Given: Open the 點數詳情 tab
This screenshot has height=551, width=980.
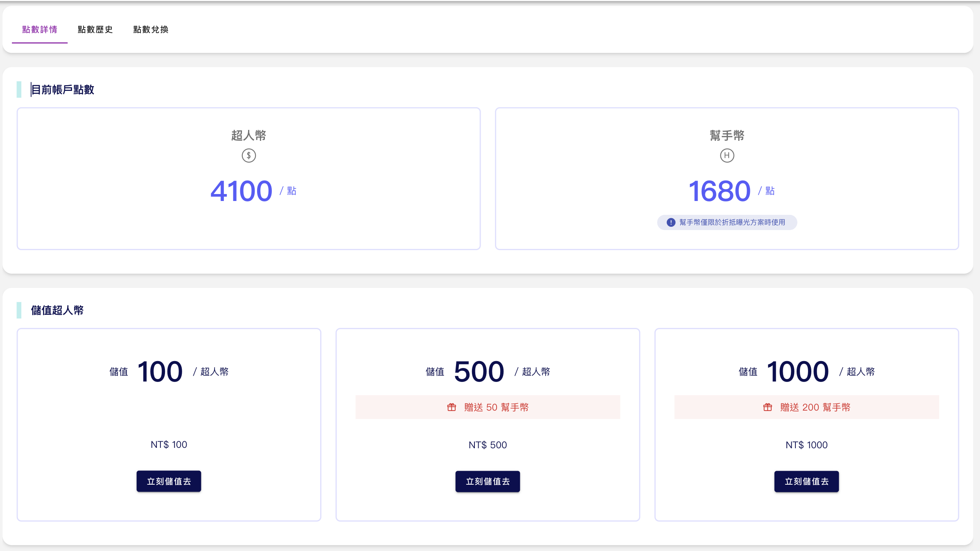Looking at the screenshot, I should [x=40, y=29].
